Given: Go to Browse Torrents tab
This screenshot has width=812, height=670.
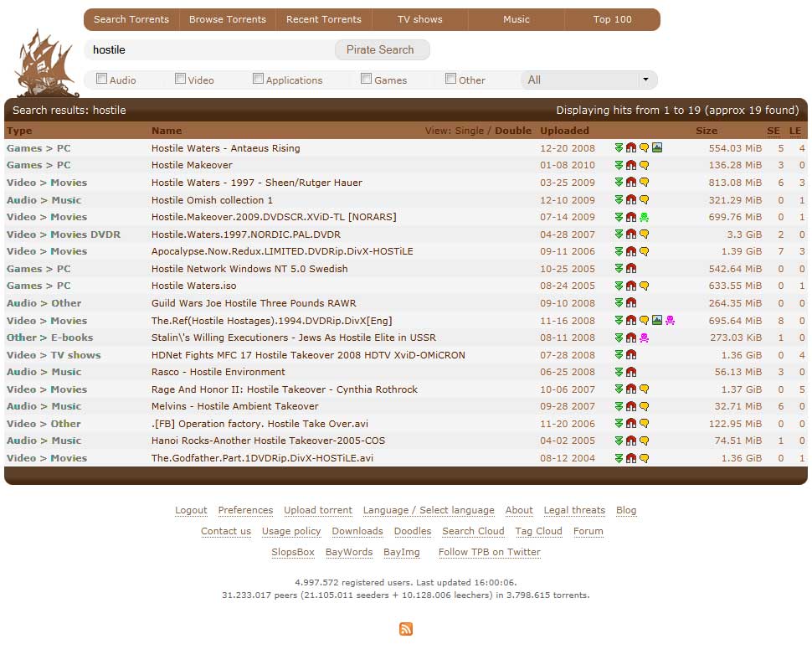Looking at the screenshot, I should pos(228,20).
